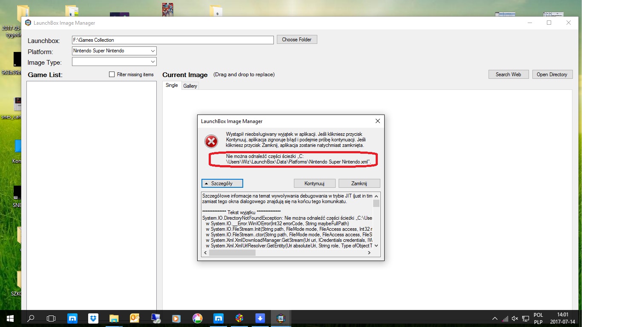Open the Windows Start menu
Viewport: 644px width, 327px height.
[10, 318]
